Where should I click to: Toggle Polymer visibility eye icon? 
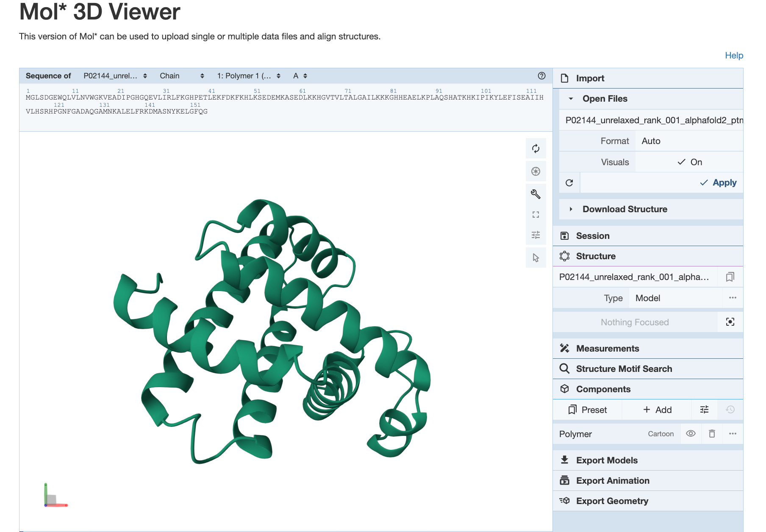coord(691,434)
